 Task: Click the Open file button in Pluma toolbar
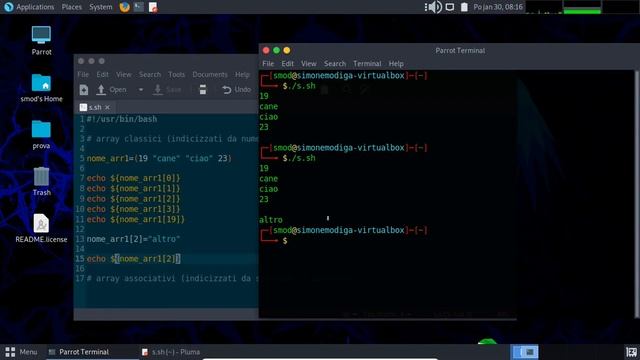(111, 90)
